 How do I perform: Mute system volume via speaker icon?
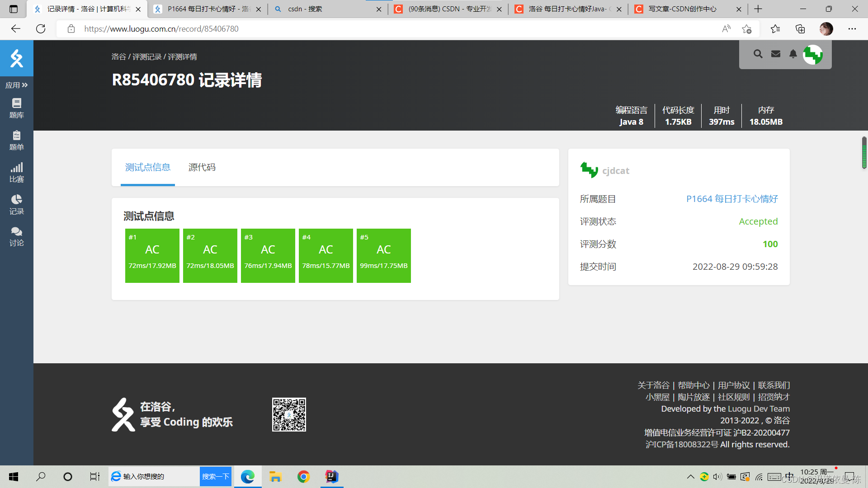click(718, 477)
